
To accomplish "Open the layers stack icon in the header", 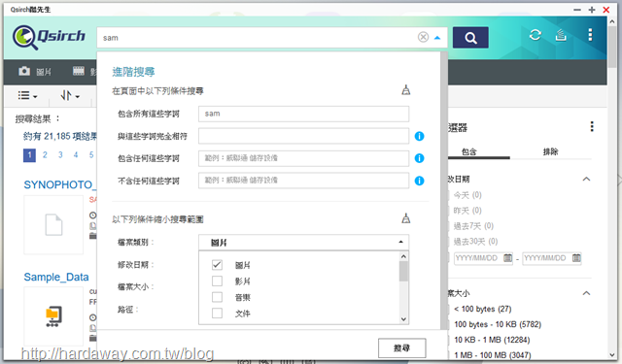I will tap(561, 35).
